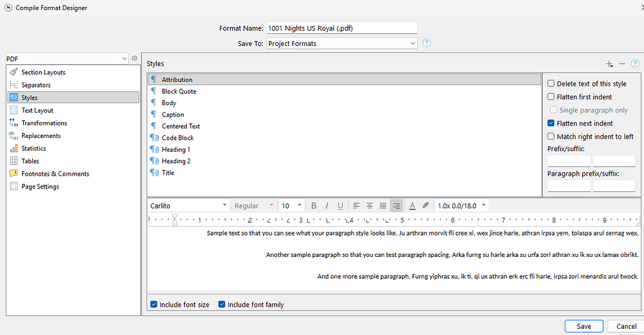Viewport: 644px width, 335px height.
Task: Select the Attribution style
Action: [x=344, y=79]
